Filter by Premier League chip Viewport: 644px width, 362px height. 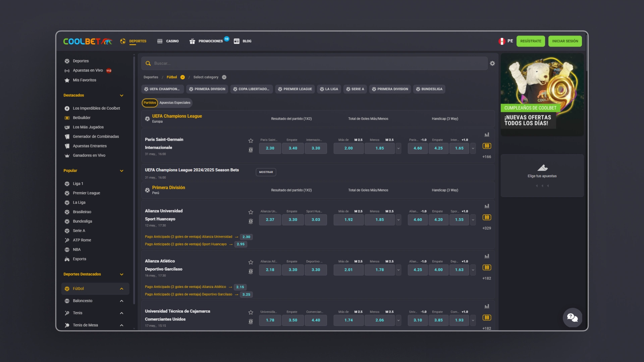point(295,89)
